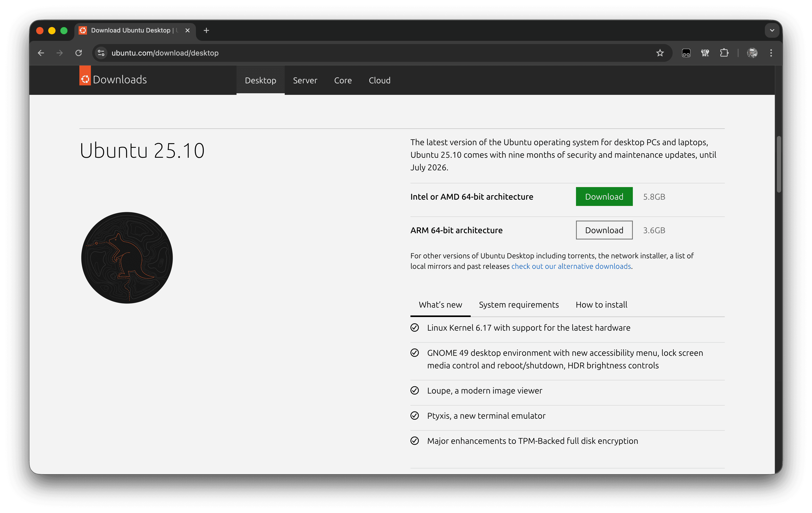The width and height of the screenshot is (812, 513).
Task: Click the browser back arrow
Action: [x=41, y=53]
